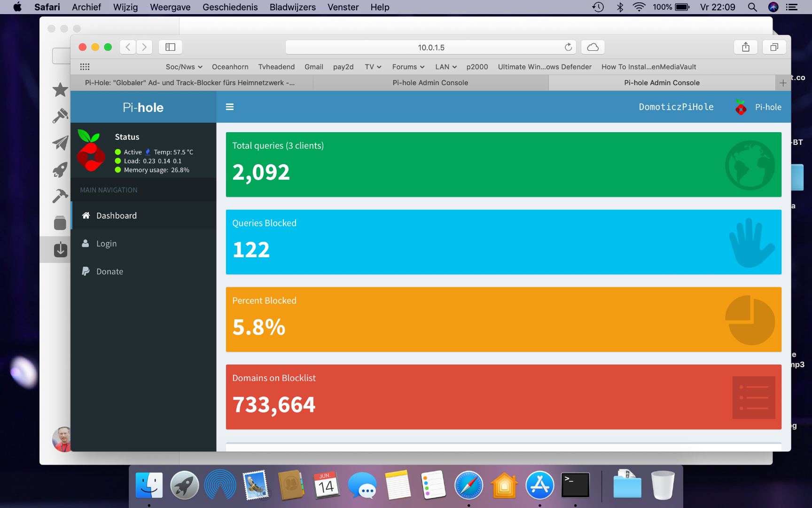Click the Pi-hole raspberry logo in the Status panel
The width and height of the screenshot is (812, 508).
(x=91, y=151)
